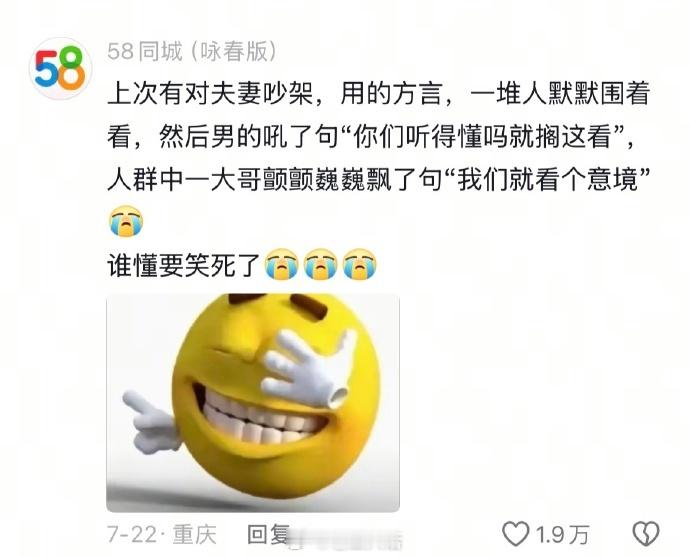Click middle crying emoji in the trio
690x558 pixels.
coord(321,264)
